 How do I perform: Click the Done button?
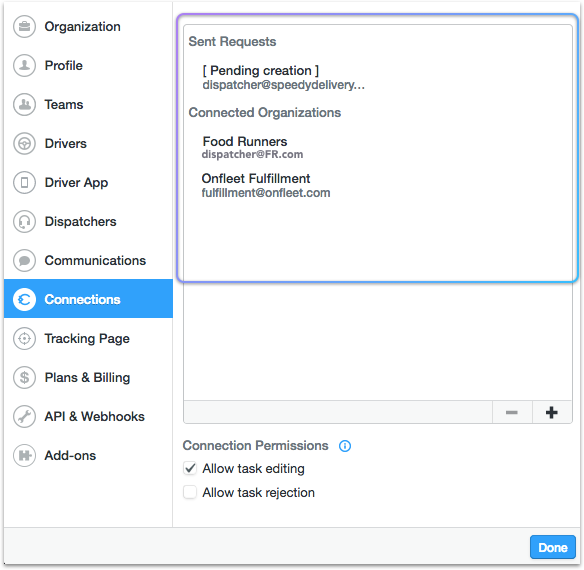tap(553, 547)
